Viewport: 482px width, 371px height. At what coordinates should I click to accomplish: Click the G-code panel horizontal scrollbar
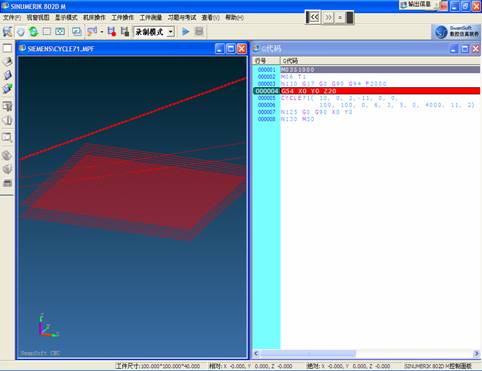pos(366,354)
